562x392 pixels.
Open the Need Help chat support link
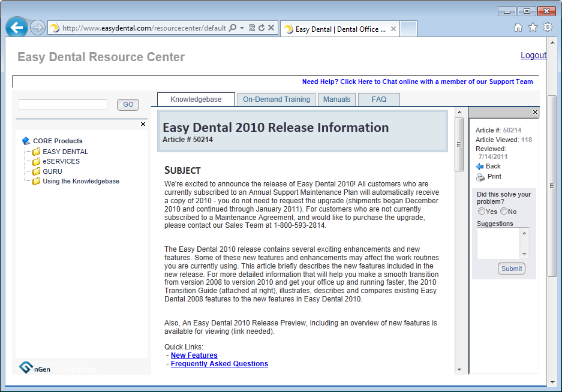(x=417, y=82)
